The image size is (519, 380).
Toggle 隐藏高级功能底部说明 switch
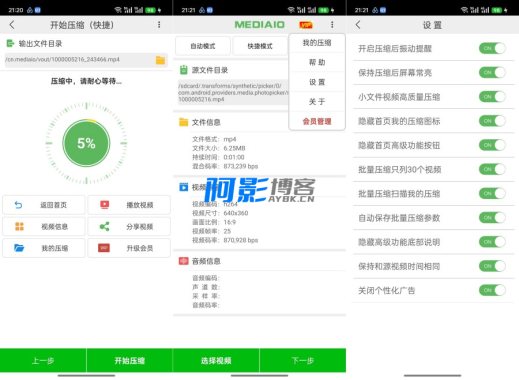[492, 242]
